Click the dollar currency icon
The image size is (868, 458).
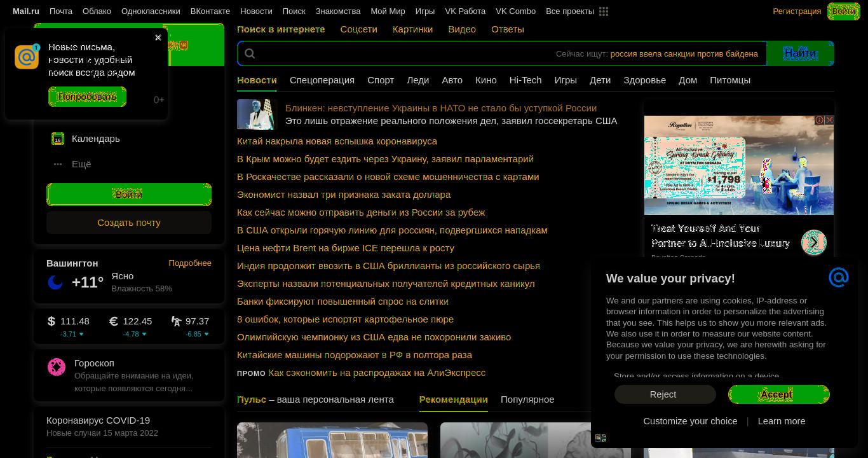[x=51, y=321]
